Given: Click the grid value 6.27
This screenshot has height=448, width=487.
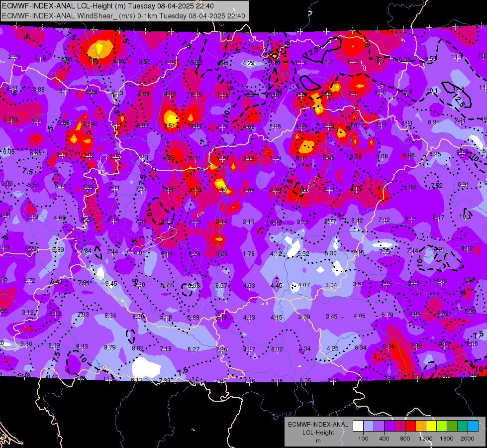Looking at the screenshot, I should coord(194,349).
